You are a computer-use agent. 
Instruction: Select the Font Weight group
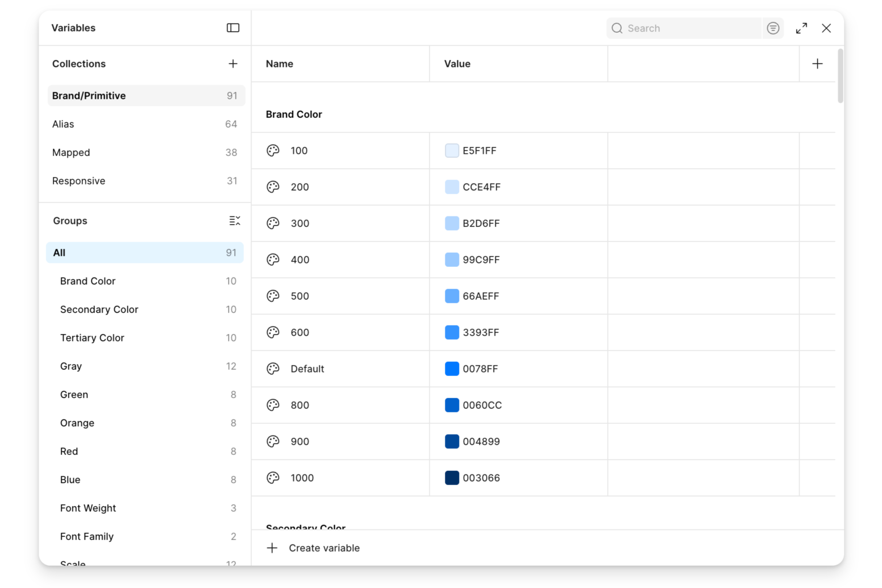(x=145, y=508)
